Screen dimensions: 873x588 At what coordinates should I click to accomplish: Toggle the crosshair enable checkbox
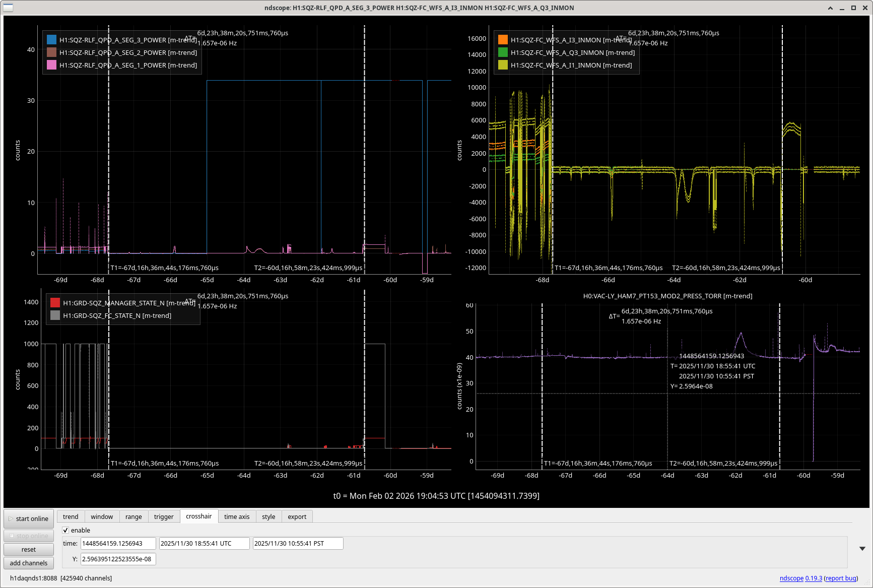[x=65, y=530]
